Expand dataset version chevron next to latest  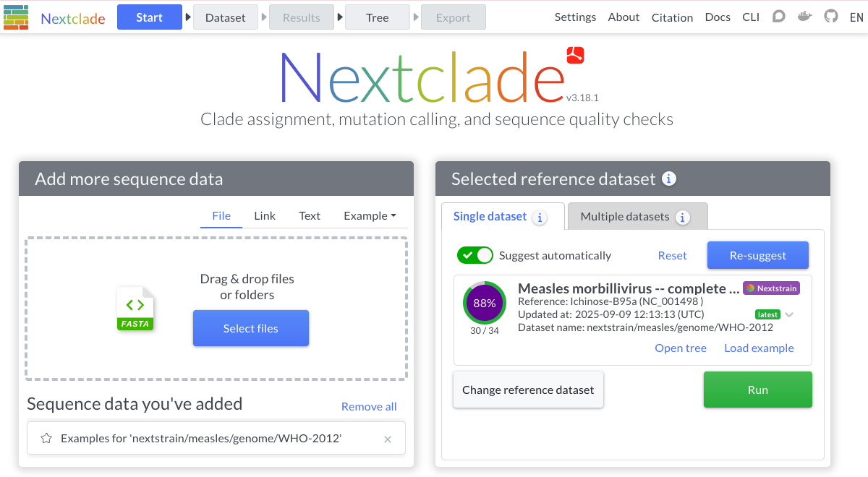coord(789,314)
